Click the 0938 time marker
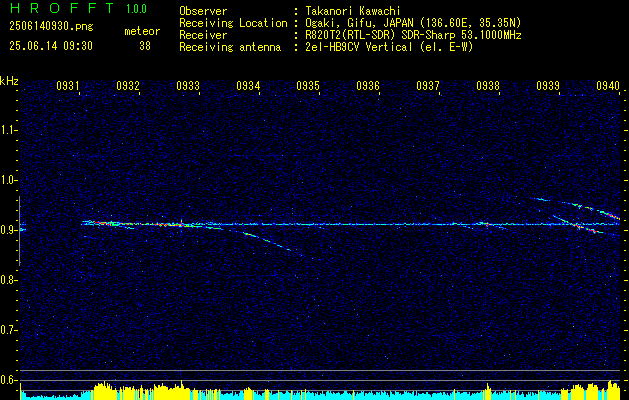This screenshot has width=629, height=400. coord(488,85)
